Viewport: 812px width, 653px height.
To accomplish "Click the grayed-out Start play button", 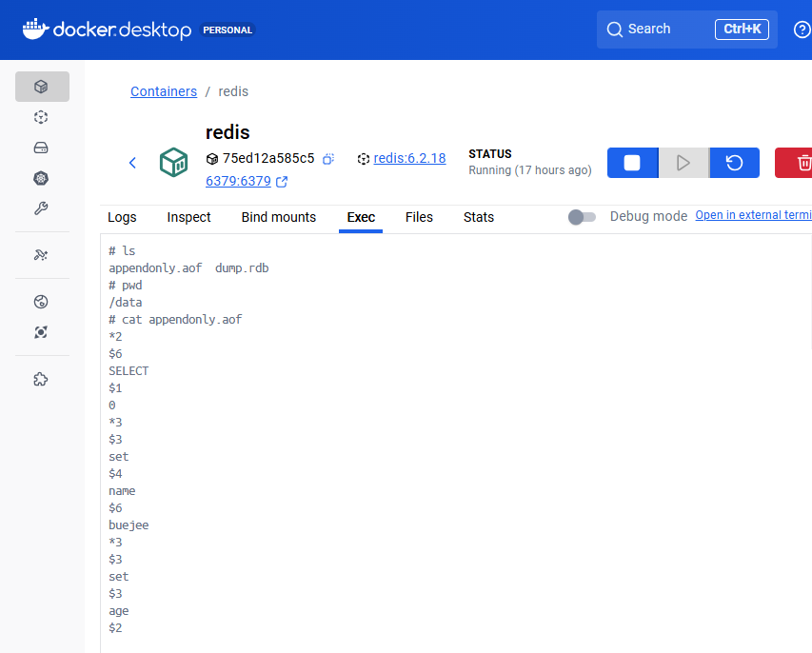I will coord(683,163).
